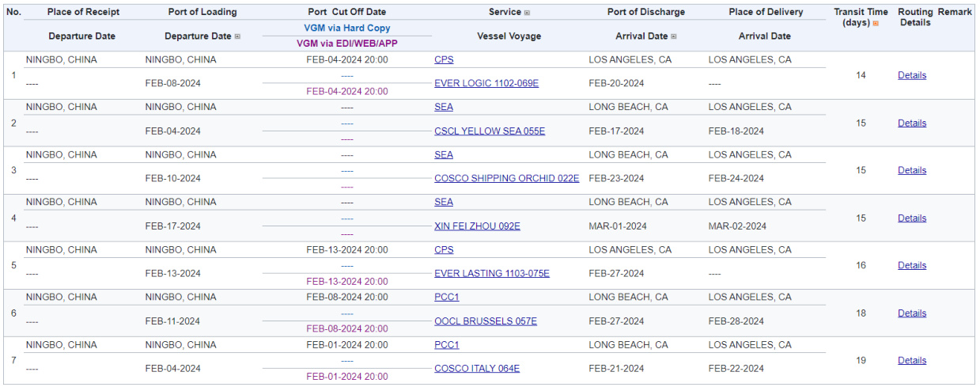
Task: Select transit time value 14
Action: pos(861,76)
